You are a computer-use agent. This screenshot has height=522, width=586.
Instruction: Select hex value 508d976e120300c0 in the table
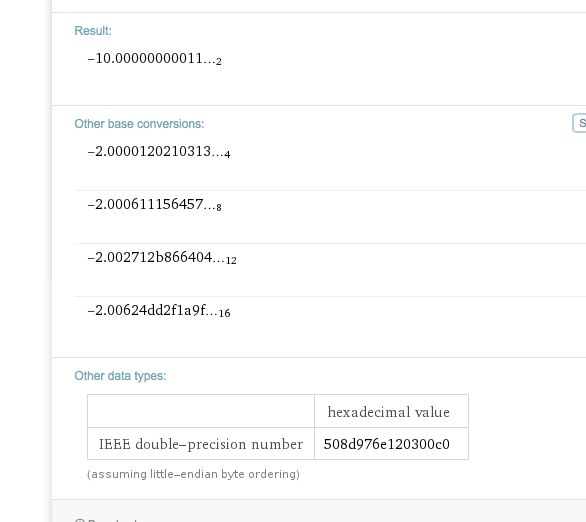click(387, 444)
